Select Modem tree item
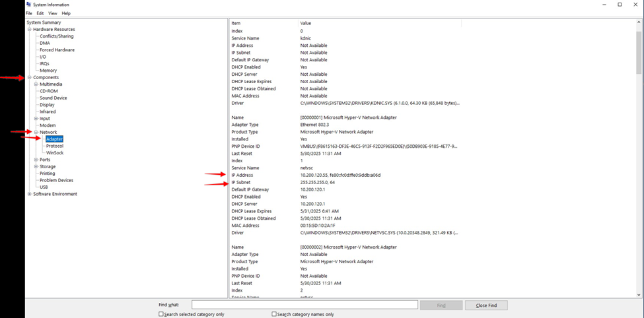This screenshot has height=318, width=644. pos(48,125)
